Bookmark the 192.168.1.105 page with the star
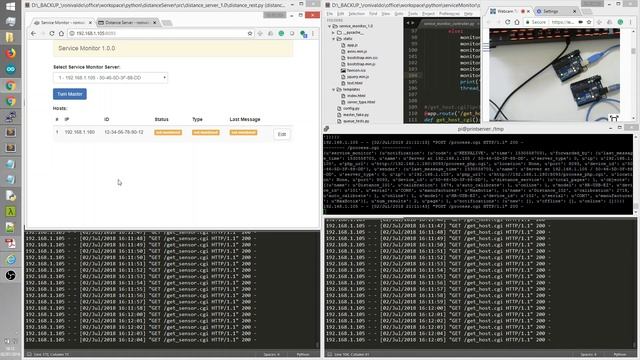The width and height of the screenshot is (640, 360). [x=250, y=33]
